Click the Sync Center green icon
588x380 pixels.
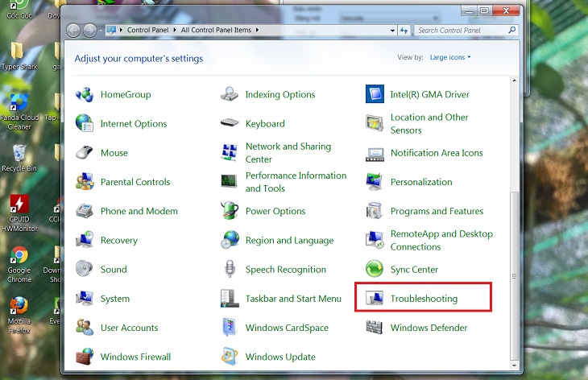(x=375, y=270)
